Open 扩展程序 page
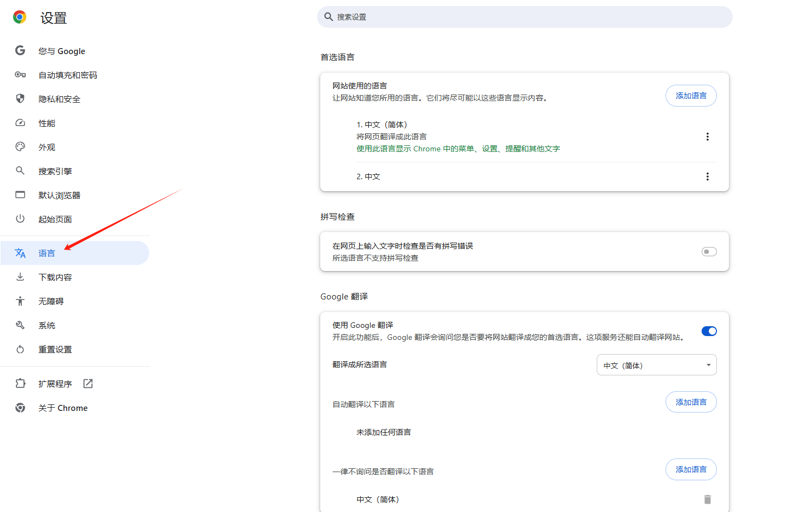This screenshot has height=512, width=812. 75,384
